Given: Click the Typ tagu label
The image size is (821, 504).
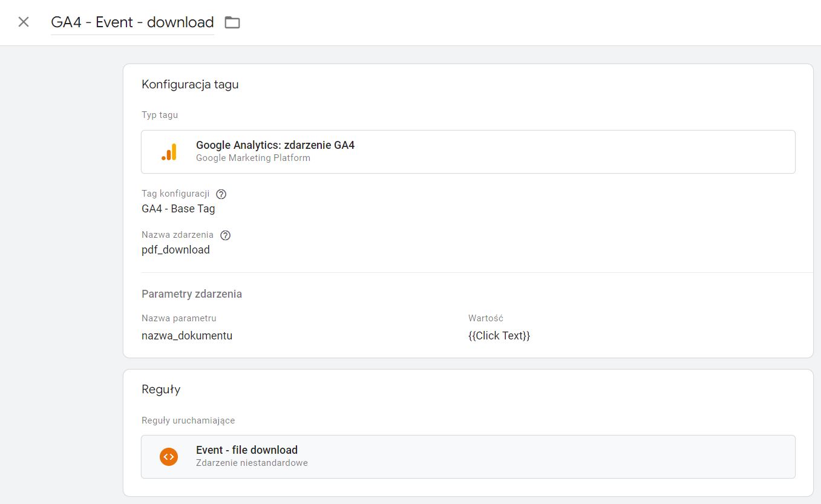Looking at the screenshot, I should click(160, 115).
